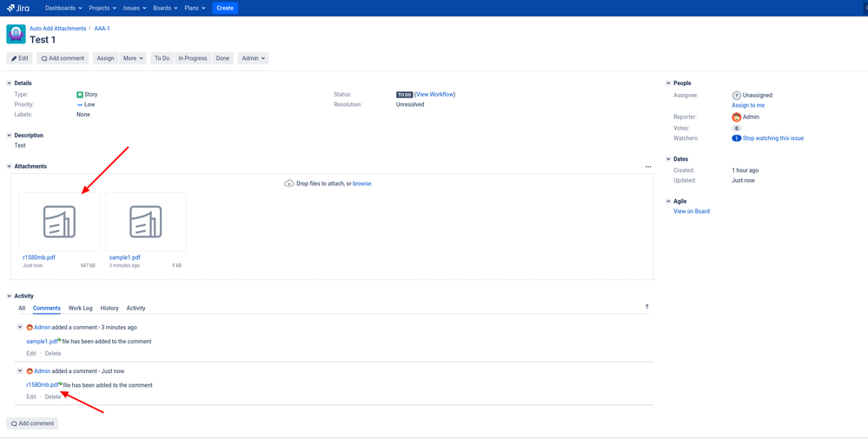The height and width of the screenshot is (439, 868).
Task: Open the More dropdown
Action: click(133, 58)
